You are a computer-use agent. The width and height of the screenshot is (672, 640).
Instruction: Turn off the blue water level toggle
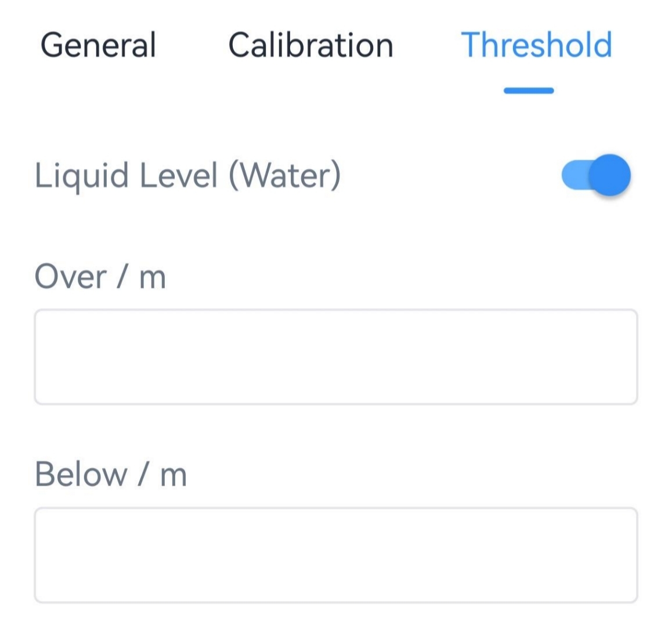(x=595, y=175)
